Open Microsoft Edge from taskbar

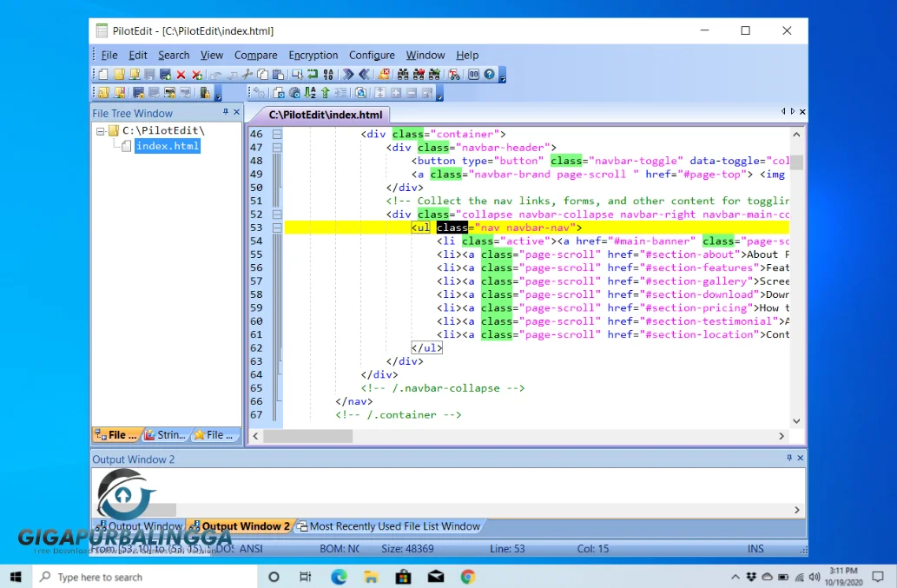pyautogui.click(x=339, y=577)
